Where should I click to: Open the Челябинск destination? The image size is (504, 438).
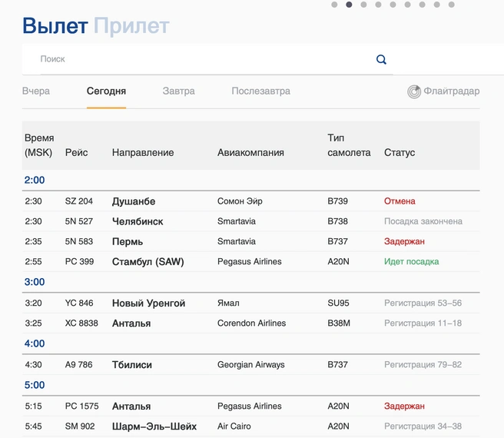coord(138,221)
